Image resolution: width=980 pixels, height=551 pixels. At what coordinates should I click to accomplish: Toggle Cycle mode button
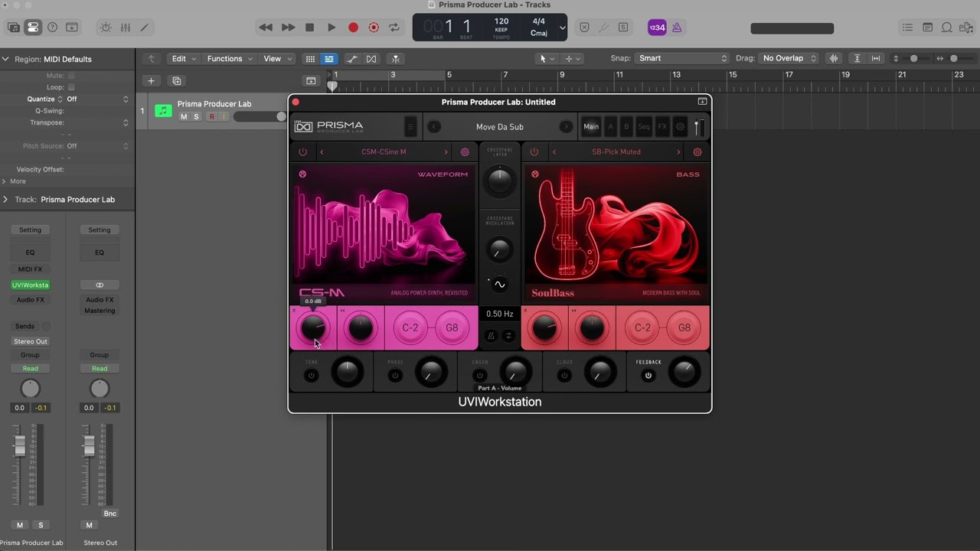tap(394, 28)
